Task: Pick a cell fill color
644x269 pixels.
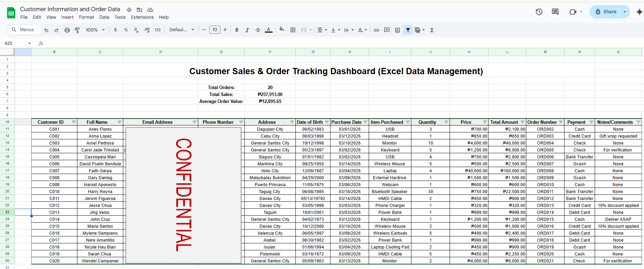Action: point(282,30)
